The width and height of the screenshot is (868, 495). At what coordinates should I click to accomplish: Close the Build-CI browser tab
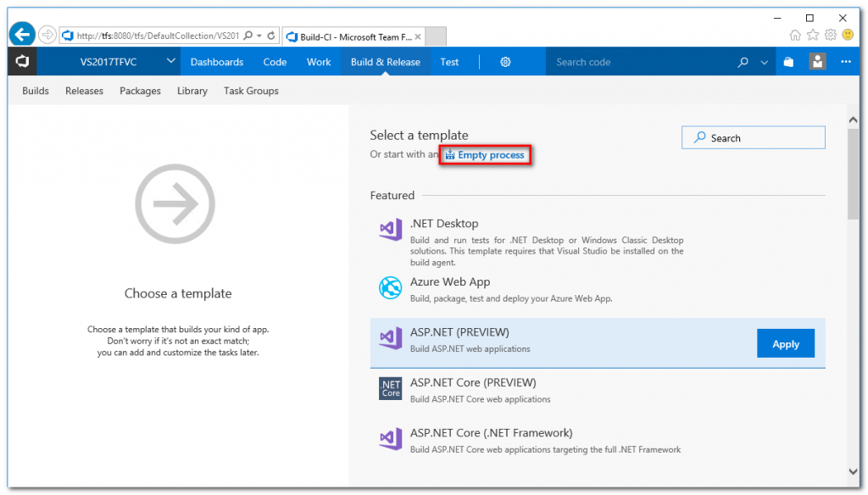[418, 36]
